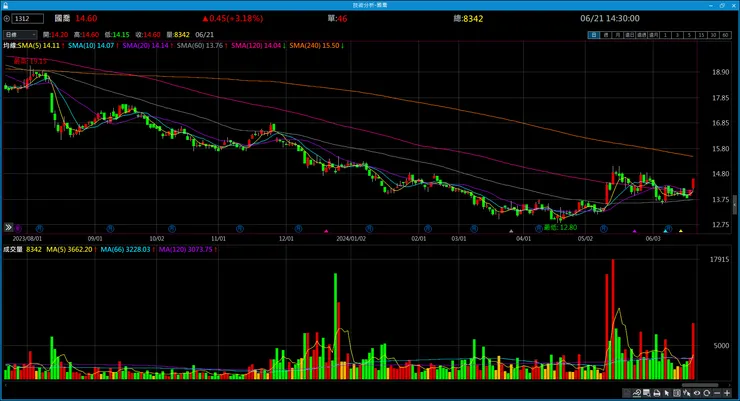Switch to monthly (月) timeframe
This screenshot has height=401, width=740.
[618, 35]
